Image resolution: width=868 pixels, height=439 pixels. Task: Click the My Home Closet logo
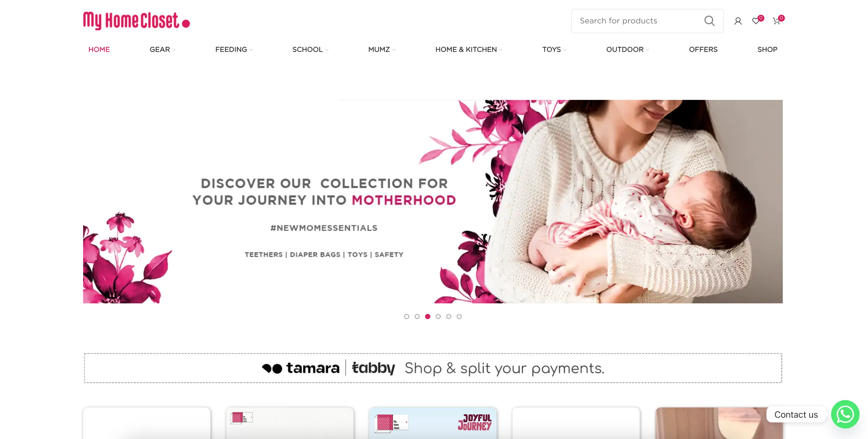point(137,21)
